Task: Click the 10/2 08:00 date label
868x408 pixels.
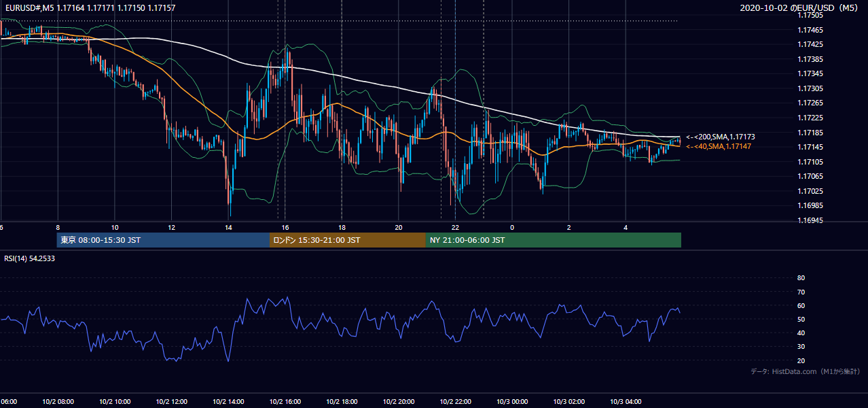Action: click(58, 401)
